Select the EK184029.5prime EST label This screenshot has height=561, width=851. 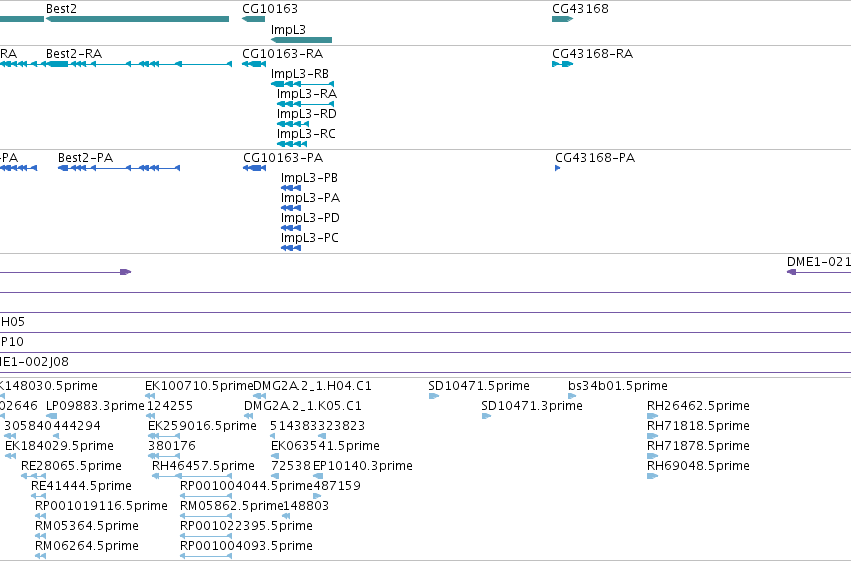[x=59, y=446]
